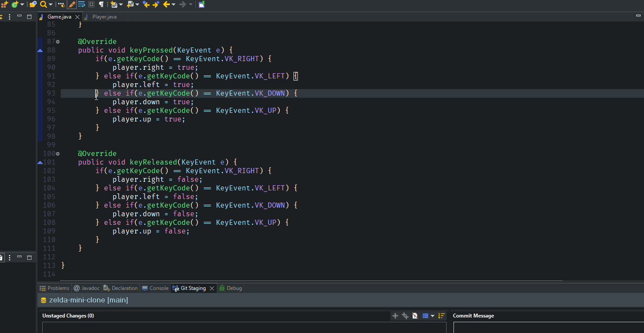644x333 pixels.
Task: Click the gray Forward navigation arrow
Action: coord(182,4)
